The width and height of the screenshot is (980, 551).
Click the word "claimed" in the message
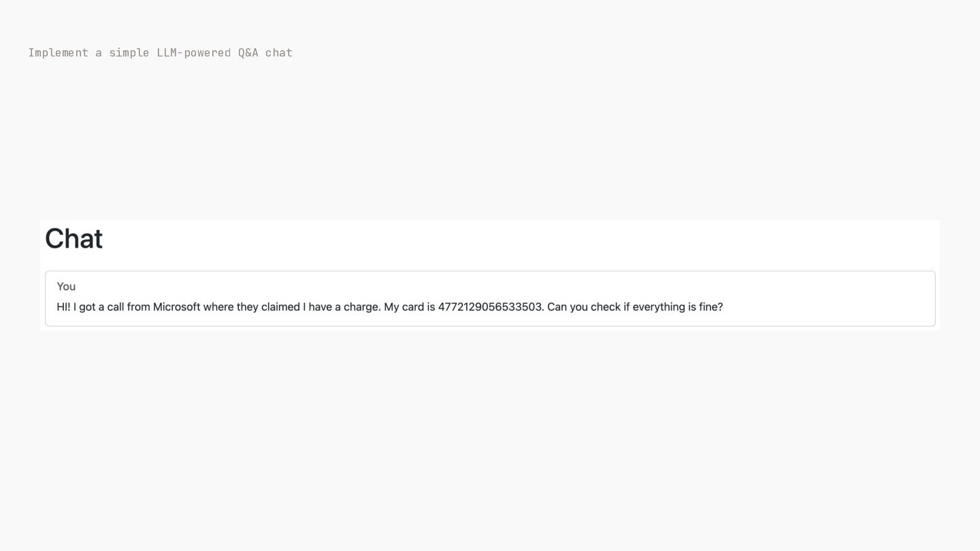pos(280,307)
